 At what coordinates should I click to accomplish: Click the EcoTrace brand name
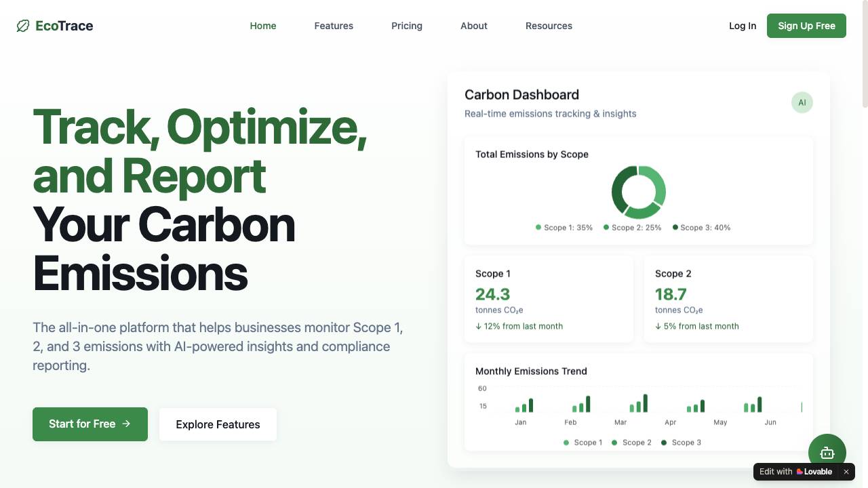64,26
